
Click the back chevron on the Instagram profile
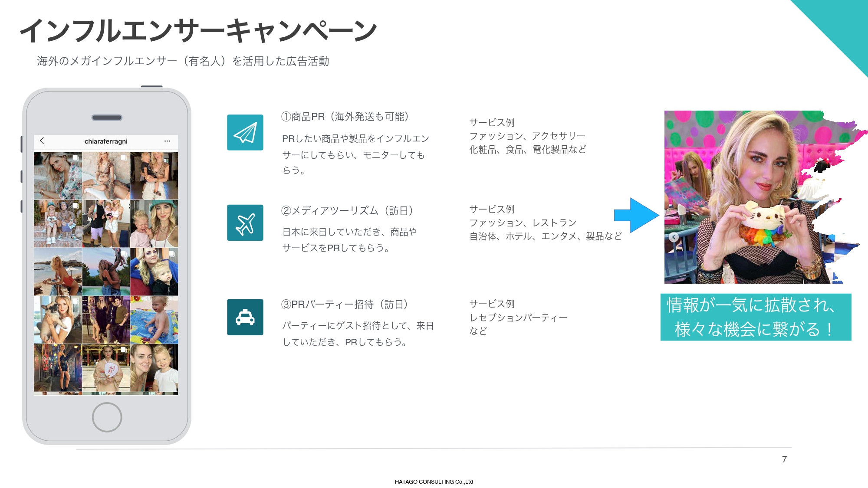click(42, 140)
